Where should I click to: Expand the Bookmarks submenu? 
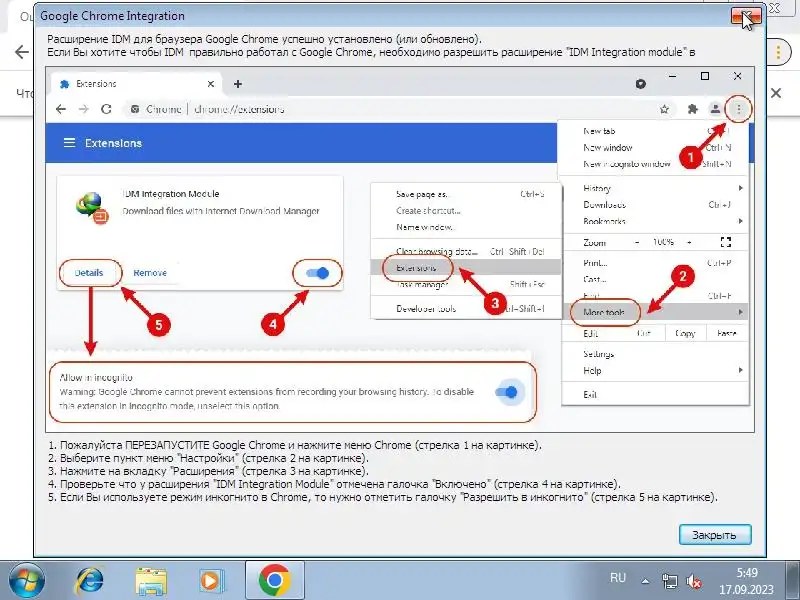pos(655,221)
